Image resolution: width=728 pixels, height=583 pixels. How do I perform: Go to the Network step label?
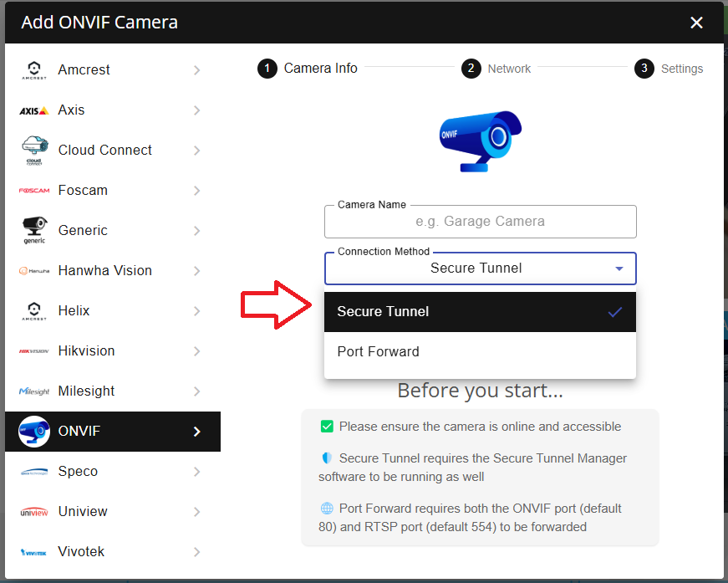click(509, 69)
